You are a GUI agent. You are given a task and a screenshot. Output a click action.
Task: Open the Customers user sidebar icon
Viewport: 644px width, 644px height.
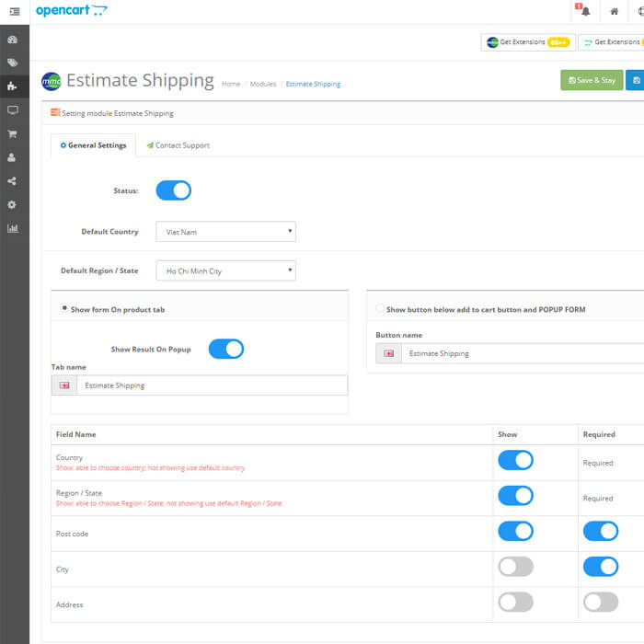click(13, 157)
